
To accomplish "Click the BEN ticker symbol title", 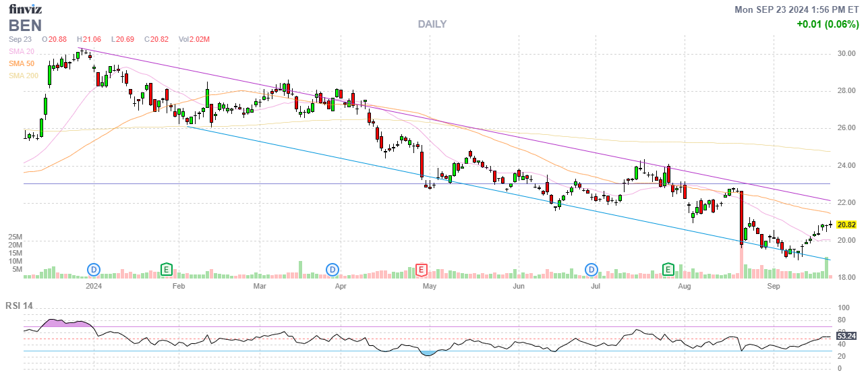I will (x=25, y=26).
